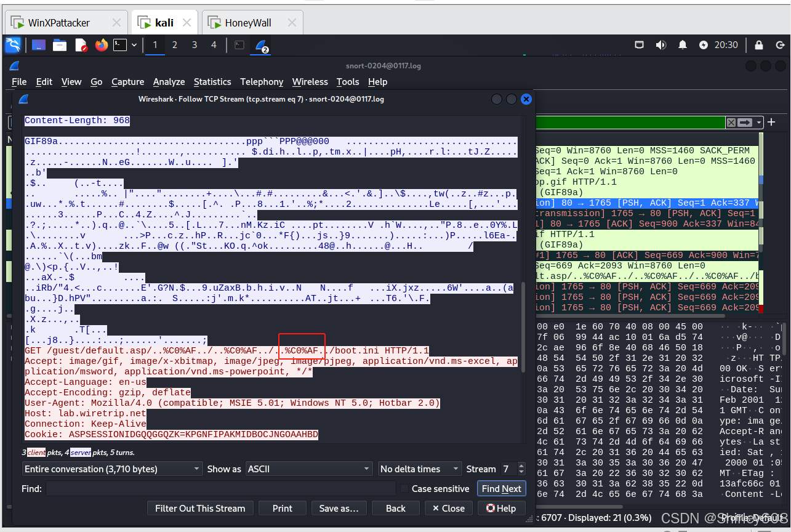The width and height of the screenshot is (791, 532).
Task: Click the Back button
Action: tap(396, 509)
